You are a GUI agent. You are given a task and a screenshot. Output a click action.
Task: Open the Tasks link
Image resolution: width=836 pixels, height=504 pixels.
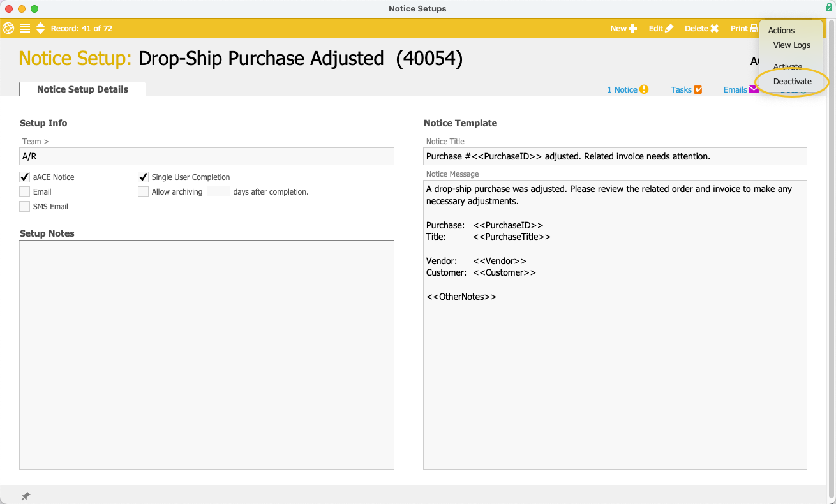[x=686, y=89]
